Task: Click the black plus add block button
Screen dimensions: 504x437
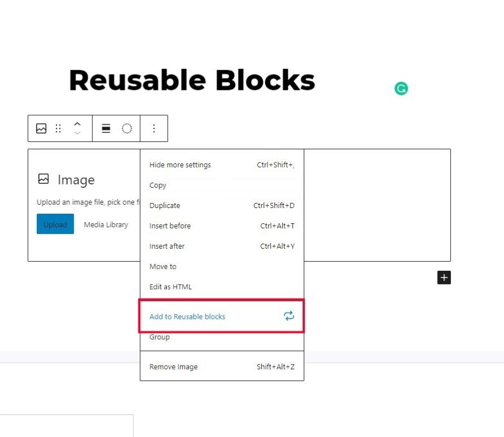Action: click(444, 278)
